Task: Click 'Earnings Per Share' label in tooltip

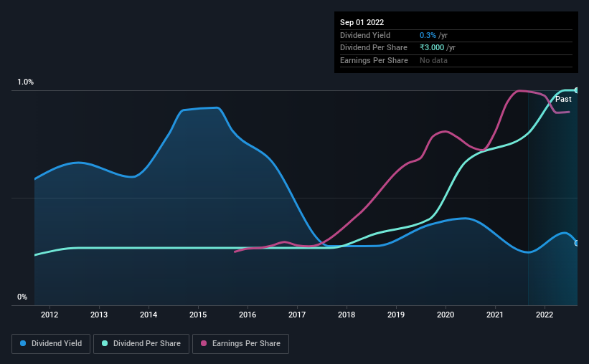Action: (x=374, y=60)
